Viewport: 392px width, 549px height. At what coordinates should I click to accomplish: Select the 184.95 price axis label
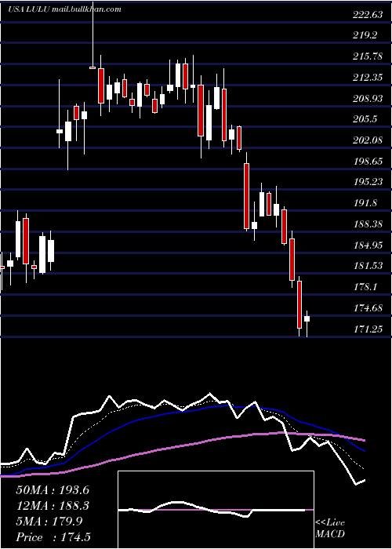coord(368,245)
